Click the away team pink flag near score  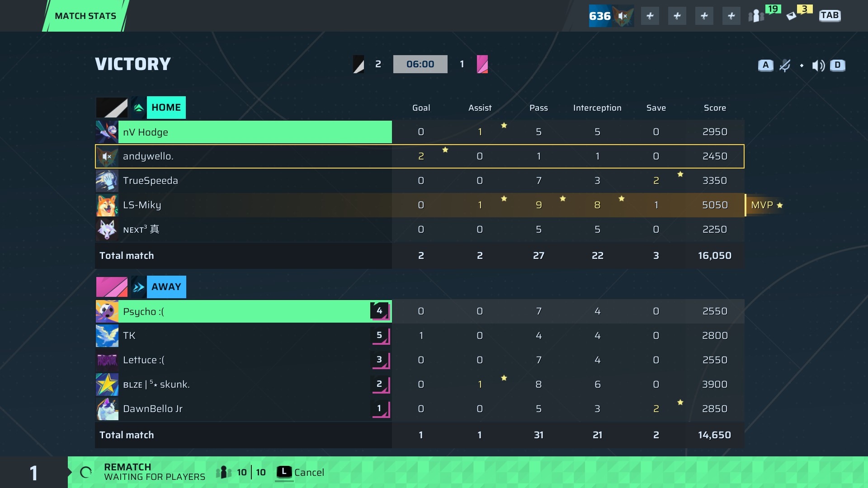(x=482, y=64)
